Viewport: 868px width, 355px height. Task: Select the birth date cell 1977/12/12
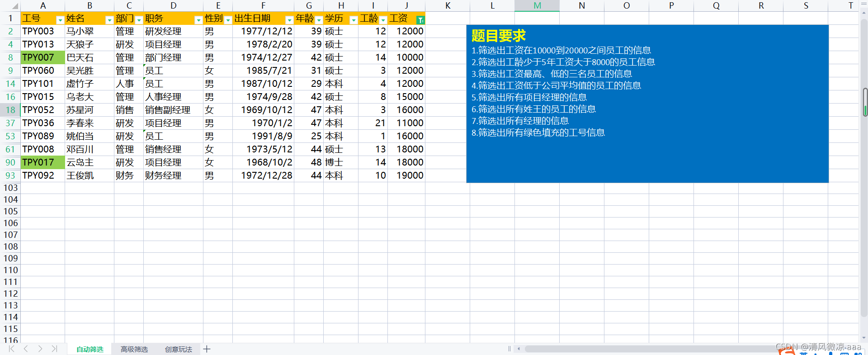coord(264,31)
